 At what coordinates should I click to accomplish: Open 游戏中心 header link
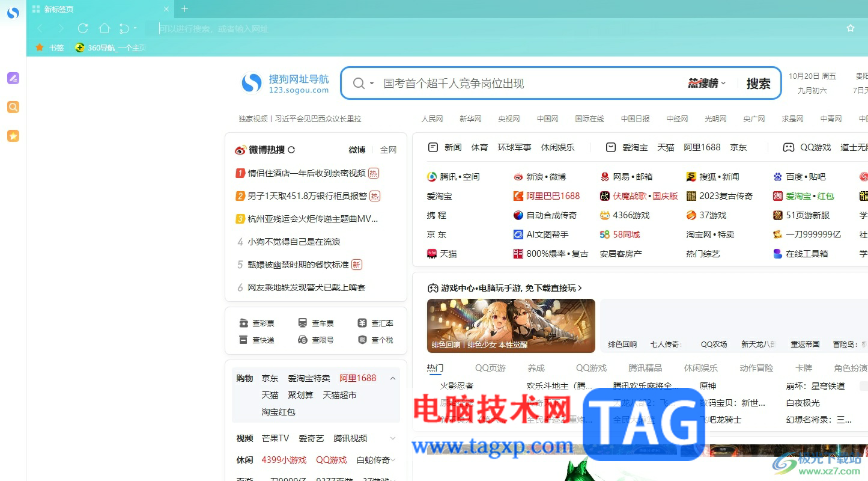[x=505, y=288]
